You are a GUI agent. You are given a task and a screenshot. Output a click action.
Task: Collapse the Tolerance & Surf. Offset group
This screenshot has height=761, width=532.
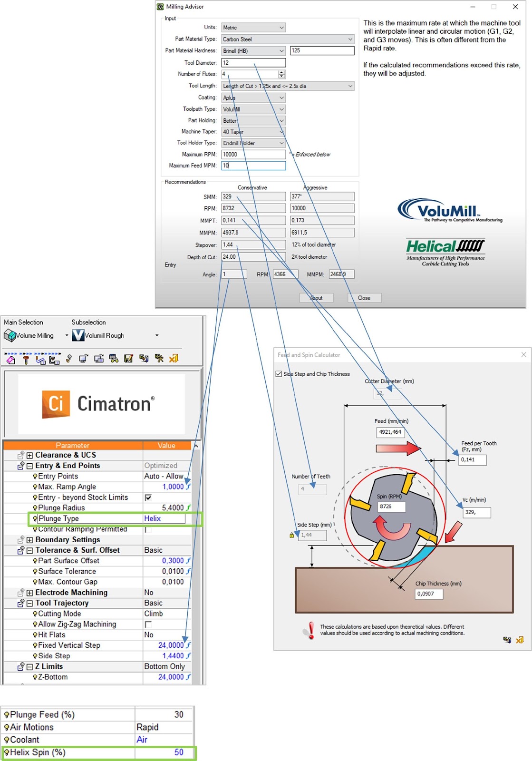tap(29, 550)
